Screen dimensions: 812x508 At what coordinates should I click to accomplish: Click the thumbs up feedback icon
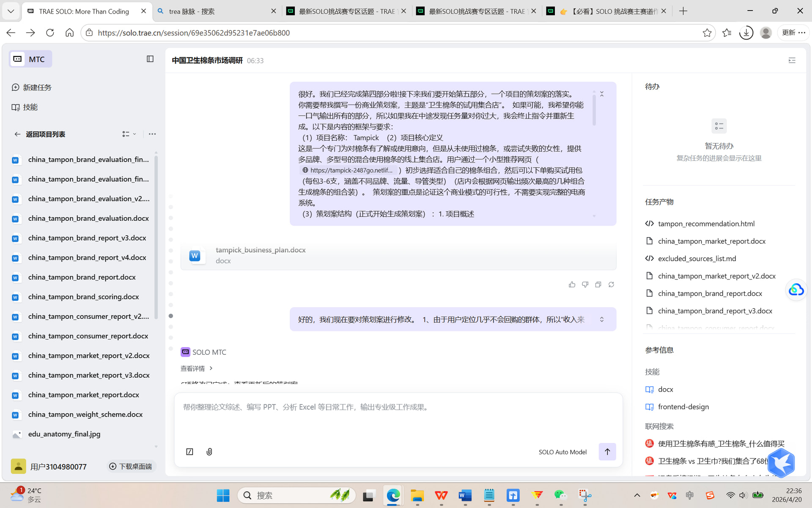click(572, 284)
